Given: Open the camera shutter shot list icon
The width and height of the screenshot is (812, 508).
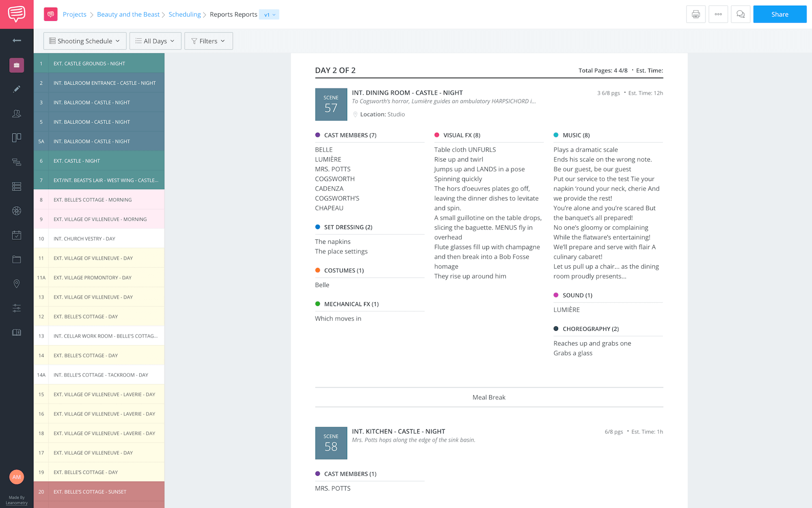Looking at the screenshot, I should [17, 211].
